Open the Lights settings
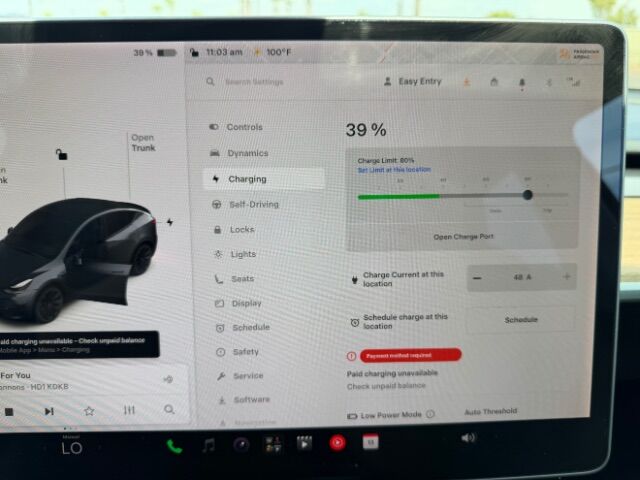The height and width of the screenshot is (480, 640). point(235,254)
